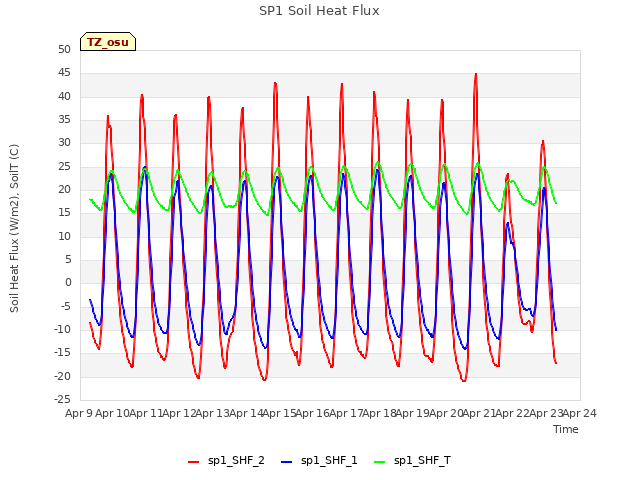Click the Apr 21 x-axis tick label

479,413
